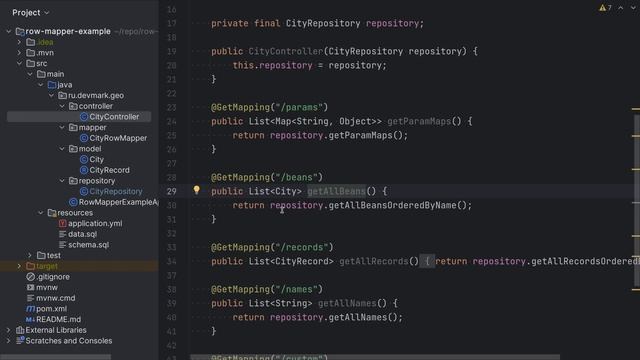Click the "/names" mapping string
This screenshot has width=640, height=360.
pos(297,289)
